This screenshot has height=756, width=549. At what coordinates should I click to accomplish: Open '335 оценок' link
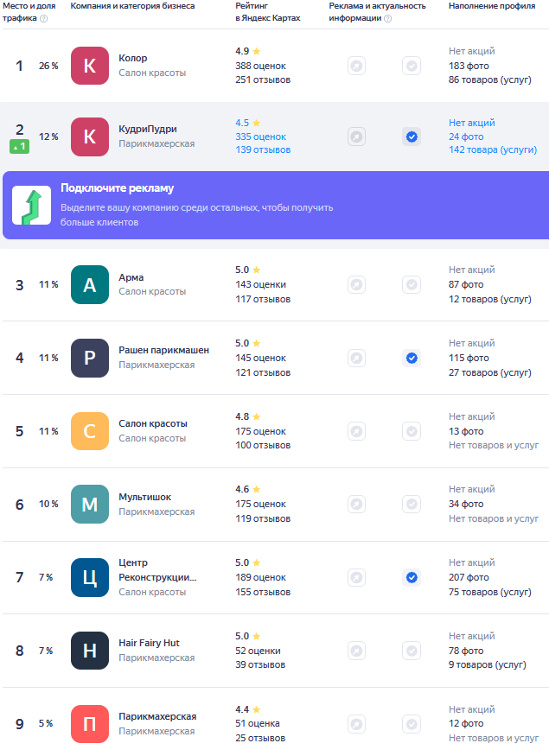point(260,137)
